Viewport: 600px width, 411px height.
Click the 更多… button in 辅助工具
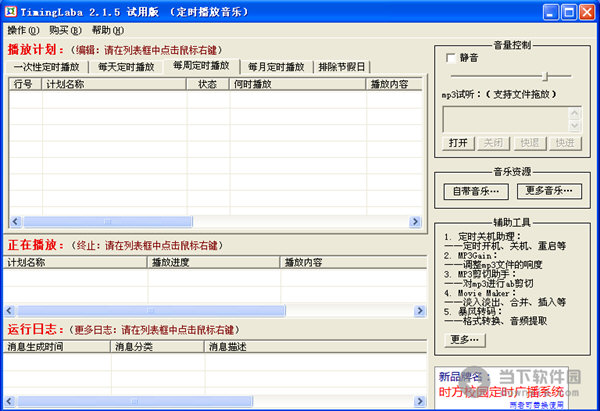pos(465,339)
